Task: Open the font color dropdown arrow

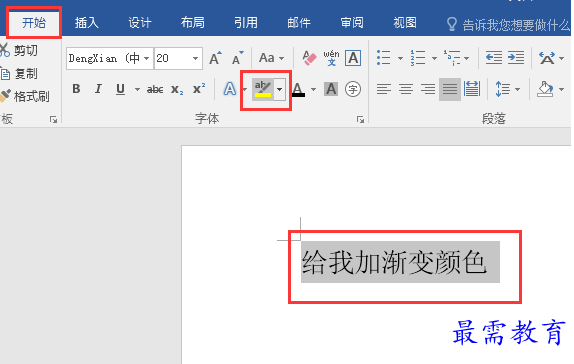Action: (x=313, y=89)
